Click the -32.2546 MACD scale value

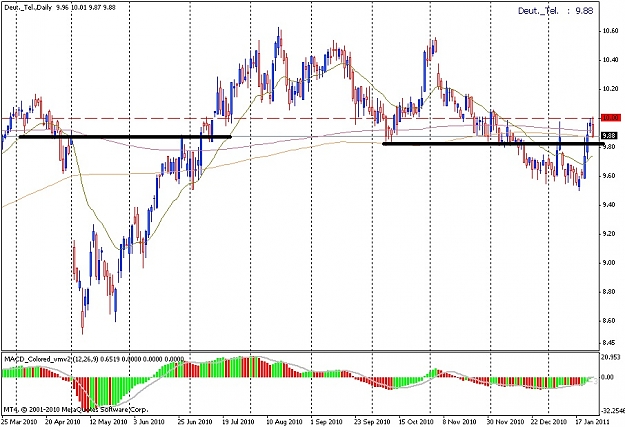pos(612,410)
